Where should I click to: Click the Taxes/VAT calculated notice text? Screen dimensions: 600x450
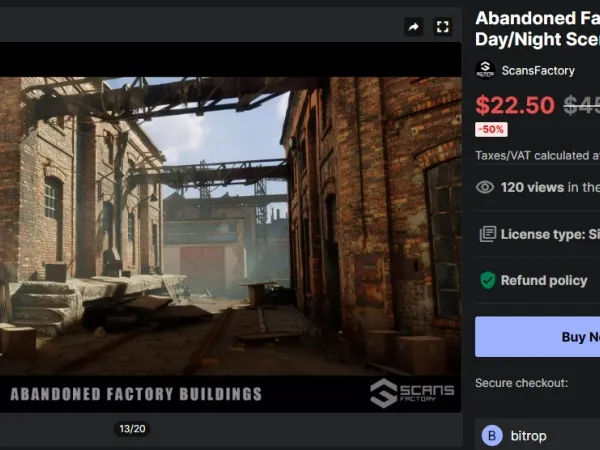coord(537,155)
